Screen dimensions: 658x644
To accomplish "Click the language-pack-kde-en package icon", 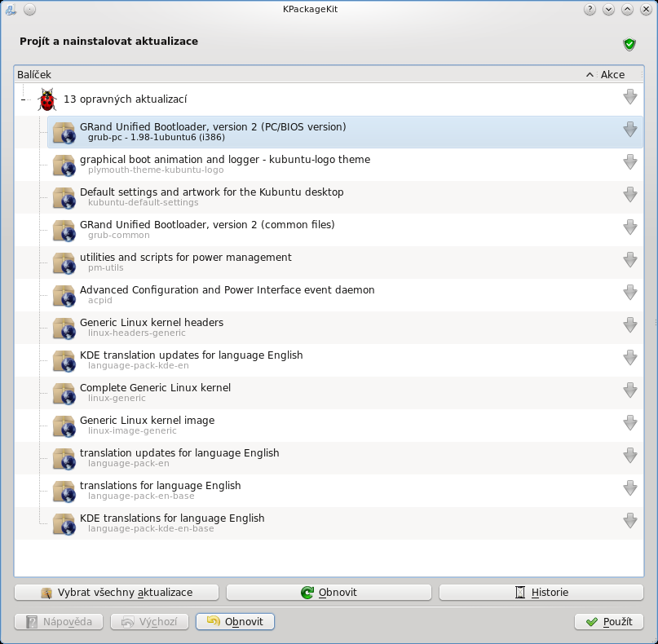I will pos(64,361).
